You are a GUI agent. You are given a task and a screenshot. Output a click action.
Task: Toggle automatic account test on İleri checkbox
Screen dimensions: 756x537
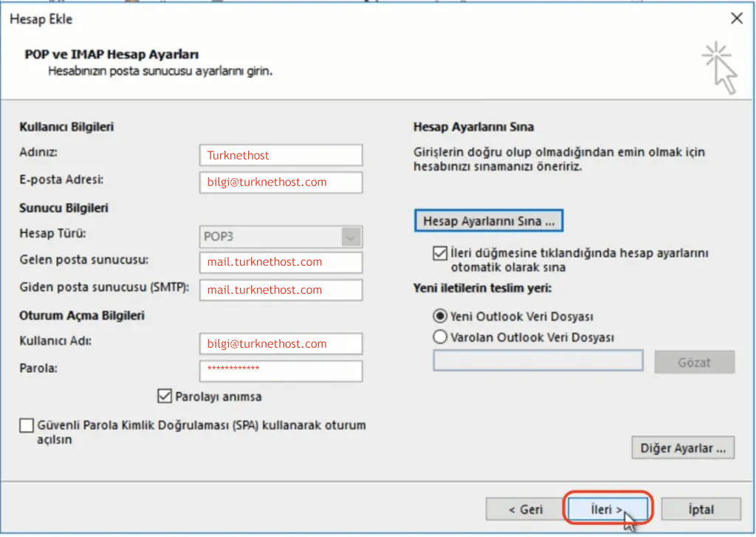440,253
